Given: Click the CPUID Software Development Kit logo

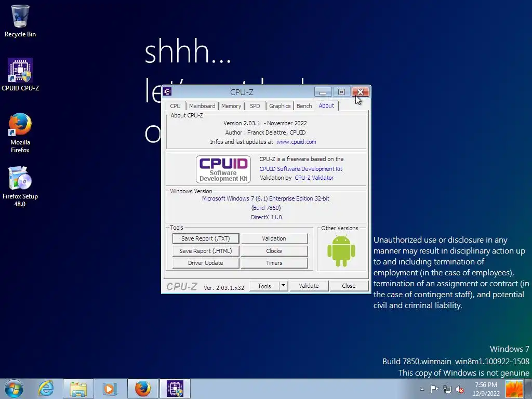Looking at the screenshot, I should [x=223, y=169].
